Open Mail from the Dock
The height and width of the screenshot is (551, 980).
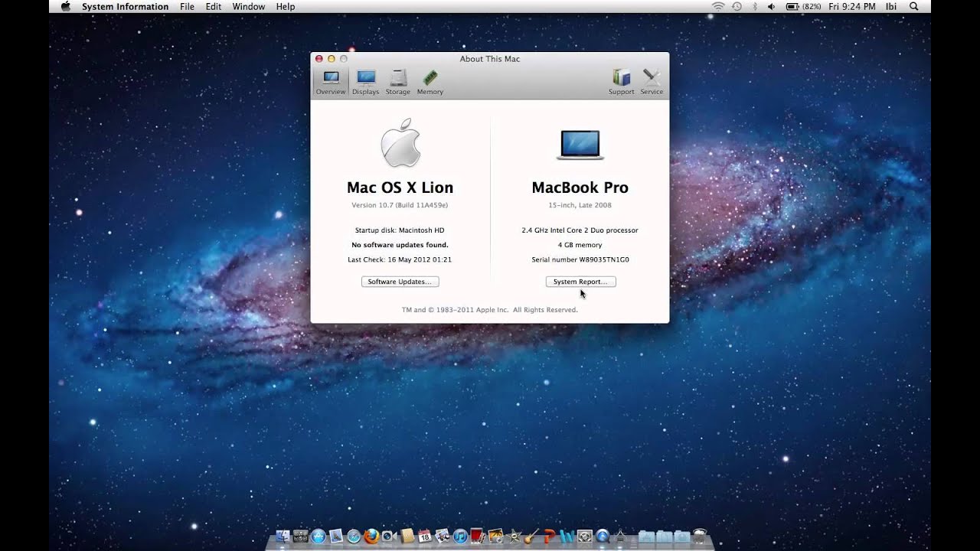336,536
